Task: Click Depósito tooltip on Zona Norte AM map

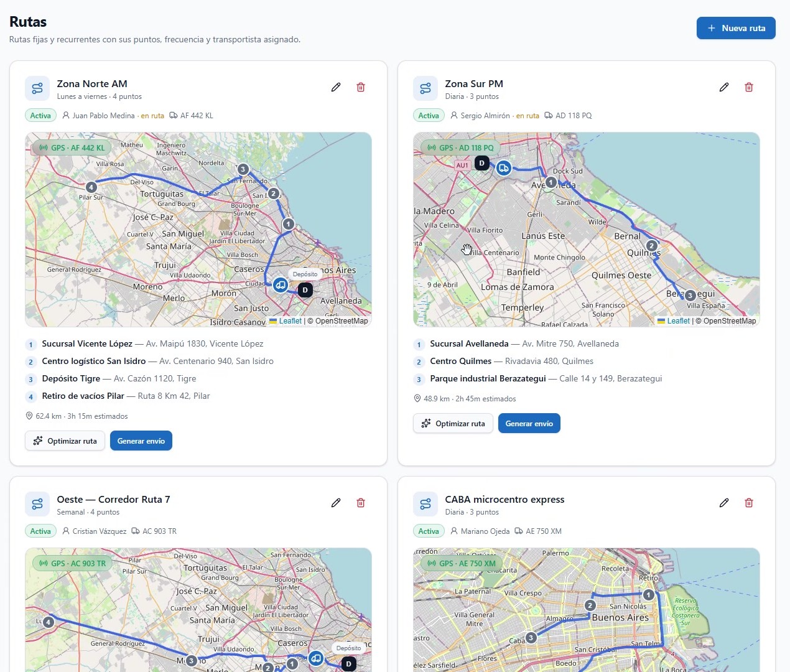Action: pos(305,274)
